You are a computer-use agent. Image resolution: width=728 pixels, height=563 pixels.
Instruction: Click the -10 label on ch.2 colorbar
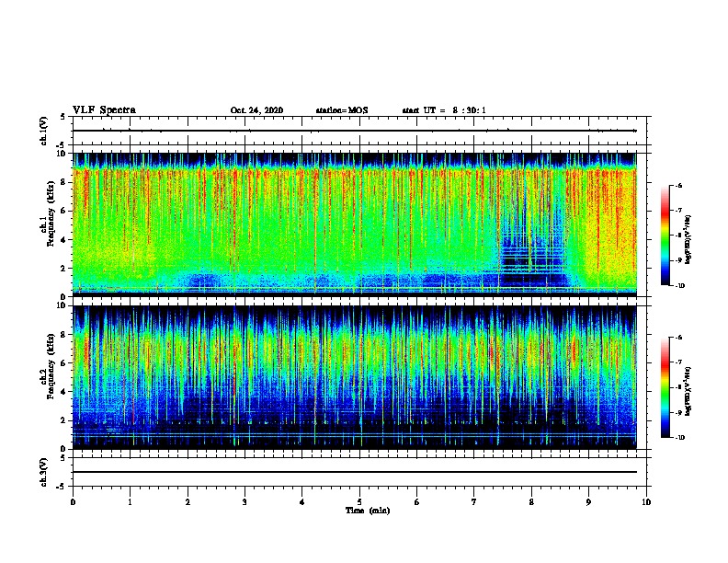tap(679, 438)
